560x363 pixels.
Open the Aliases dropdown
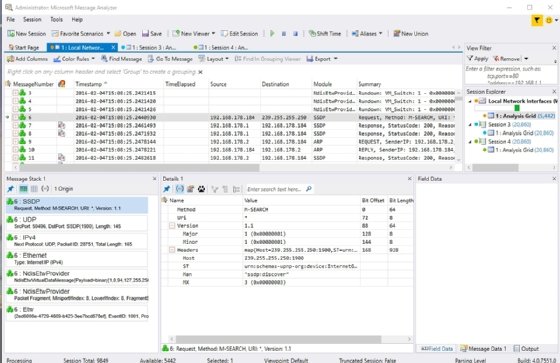click(367, 34)
